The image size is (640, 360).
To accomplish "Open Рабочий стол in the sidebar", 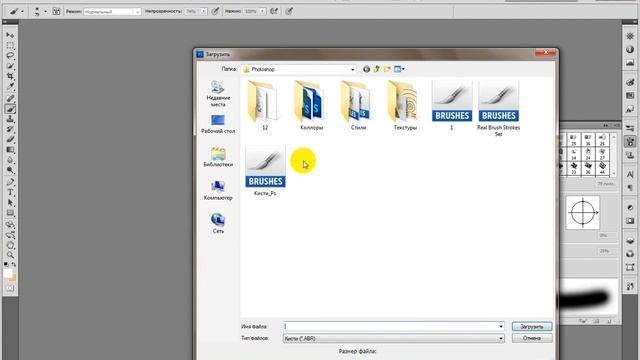I will [x=218, y=124].
